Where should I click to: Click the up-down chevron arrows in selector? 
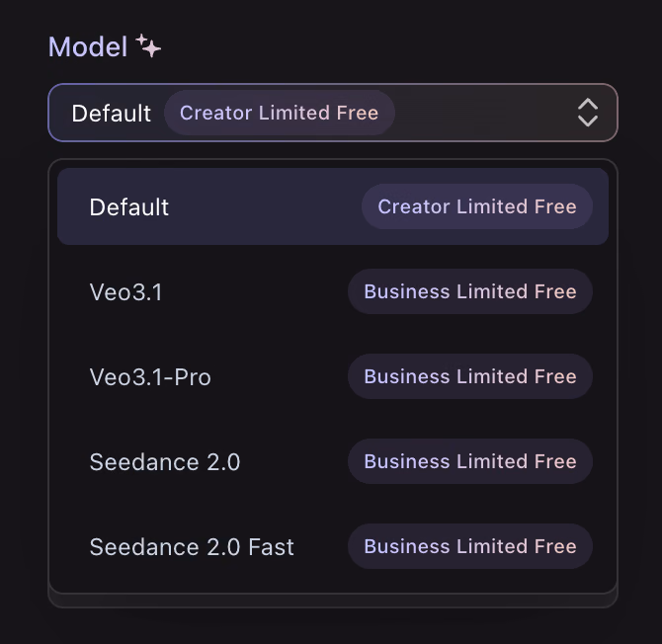tap(587, 113)
